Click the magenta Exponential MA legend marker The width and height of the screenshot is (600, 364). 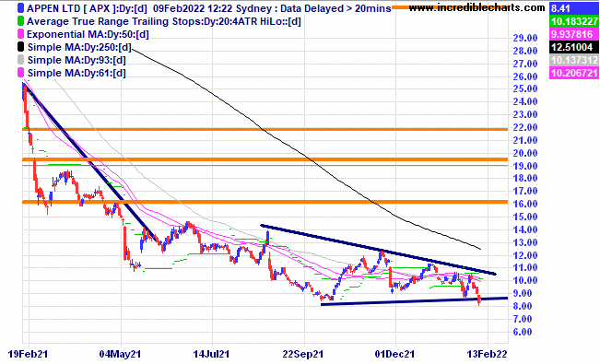click(20, 34)
